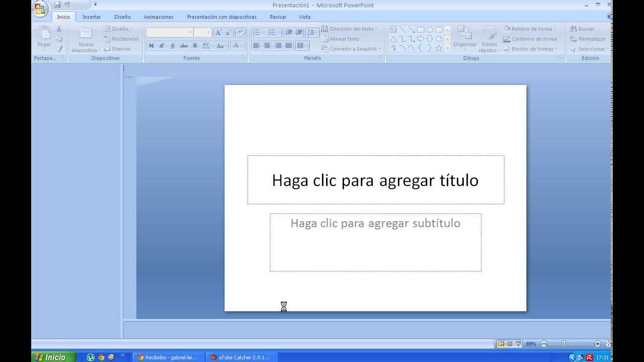Click the Office button
The height and width of the screenshot is (362, 644).
pyautogui.click(x=40, y=8)
